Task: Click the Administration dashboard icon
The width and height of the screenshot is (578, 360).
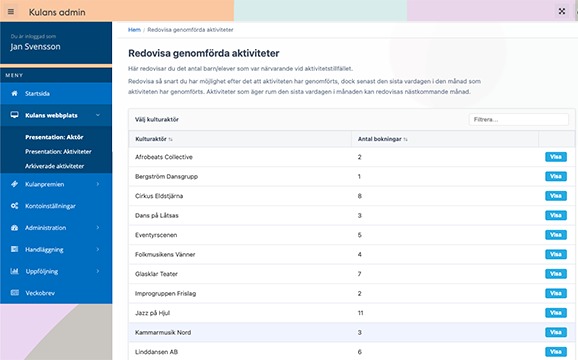Action: 14,227
